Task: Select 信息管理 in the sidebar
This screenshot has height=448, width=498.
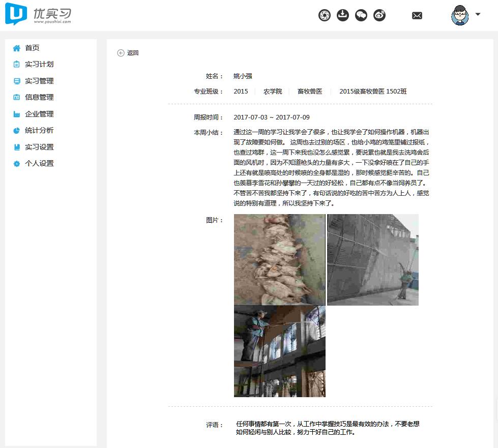Action: [x=39, y=97]
